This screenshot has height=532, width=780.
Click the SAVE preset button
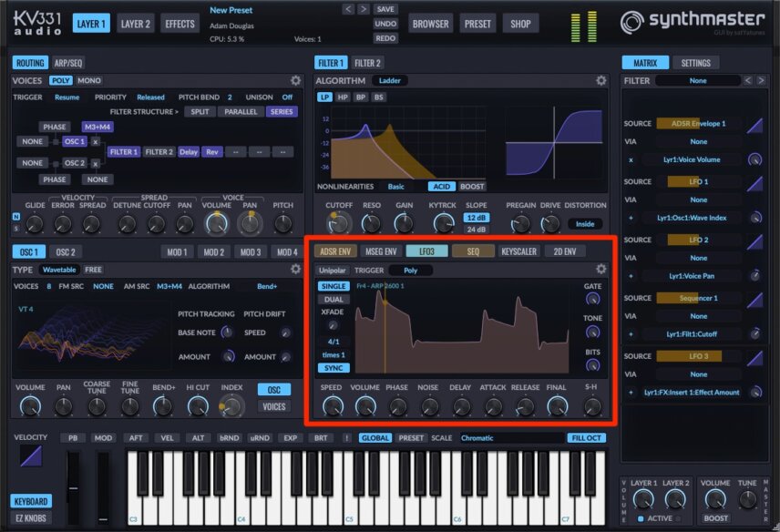click(x=385, y=9)
